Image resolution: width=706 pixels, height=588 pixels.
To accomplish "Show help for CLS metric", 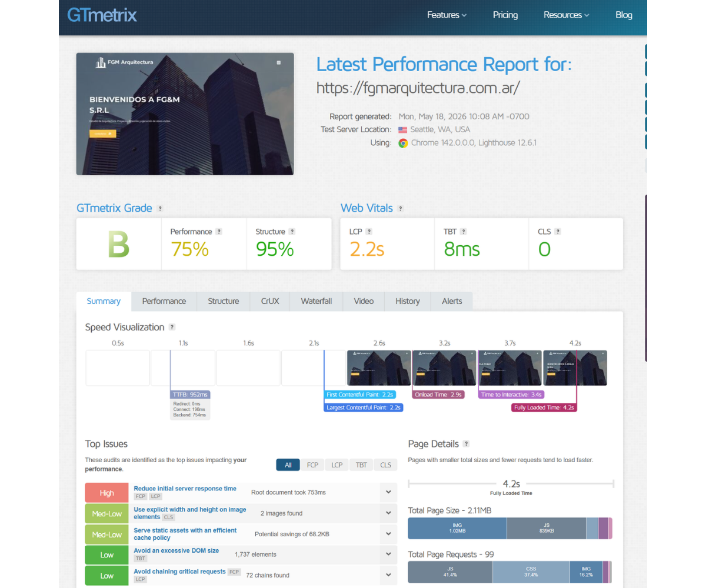I will [x=558, y=232].
